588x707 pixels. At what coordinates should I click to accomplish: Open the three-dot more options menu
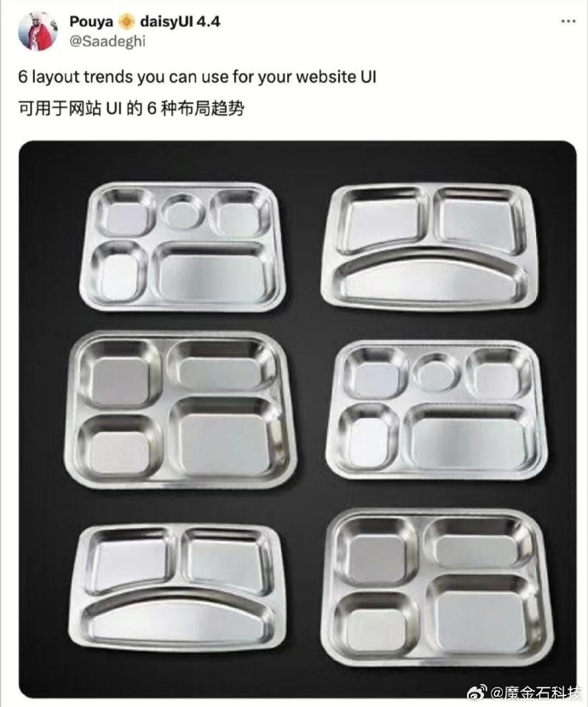pyautogui.click(x=568, y=21)
